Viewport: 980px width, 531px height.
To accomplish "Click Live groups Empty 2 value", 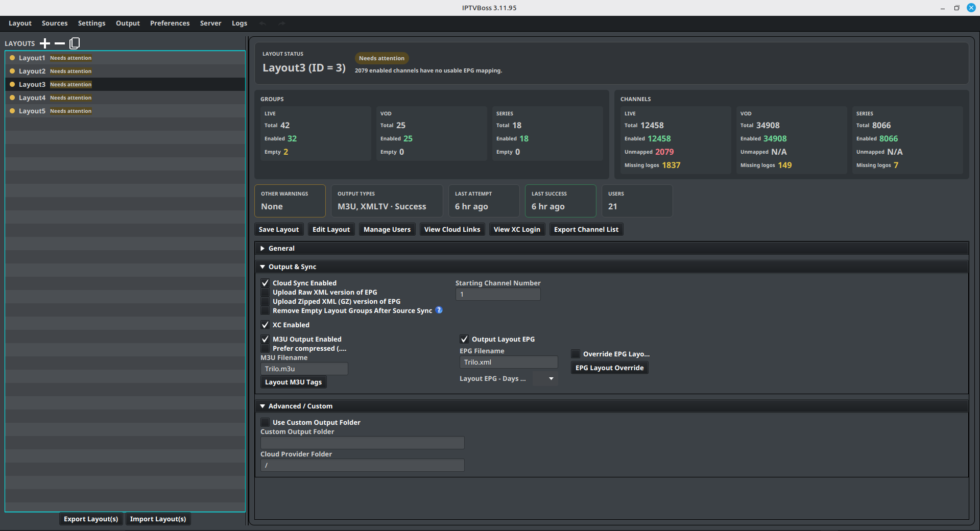I will click(x=286, y=152).
